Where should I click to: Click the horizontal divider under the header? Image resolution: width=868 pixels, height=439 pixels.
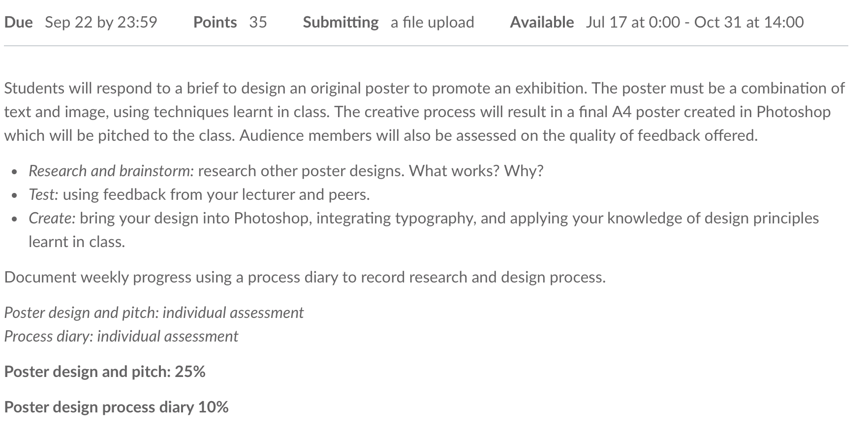[x=426, y=46]
